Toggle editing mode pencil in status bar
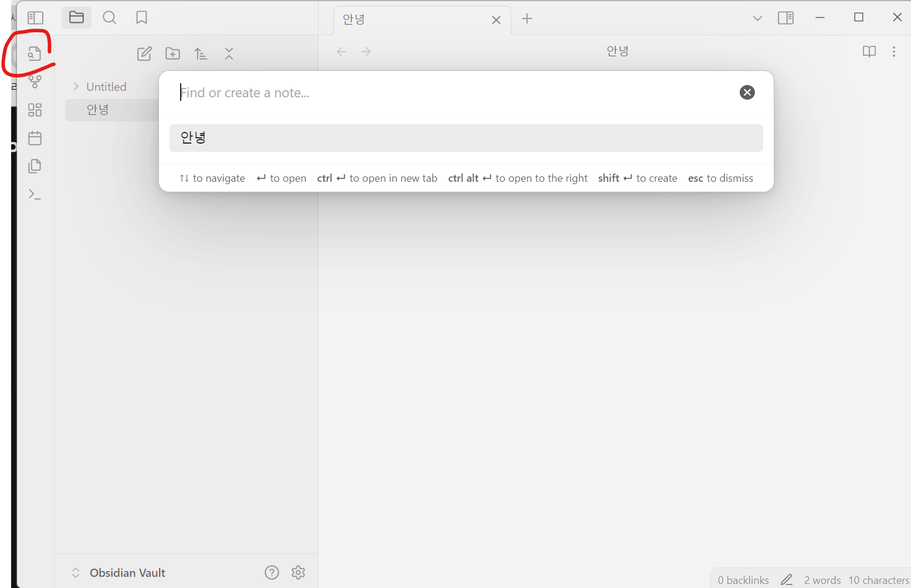 (x=787, y=580)
